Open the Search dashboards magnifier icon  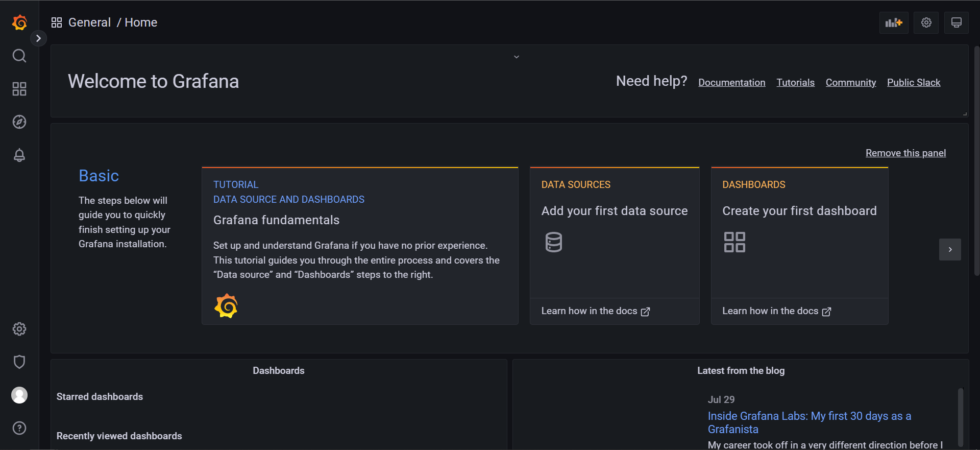[x=19, y=56]
